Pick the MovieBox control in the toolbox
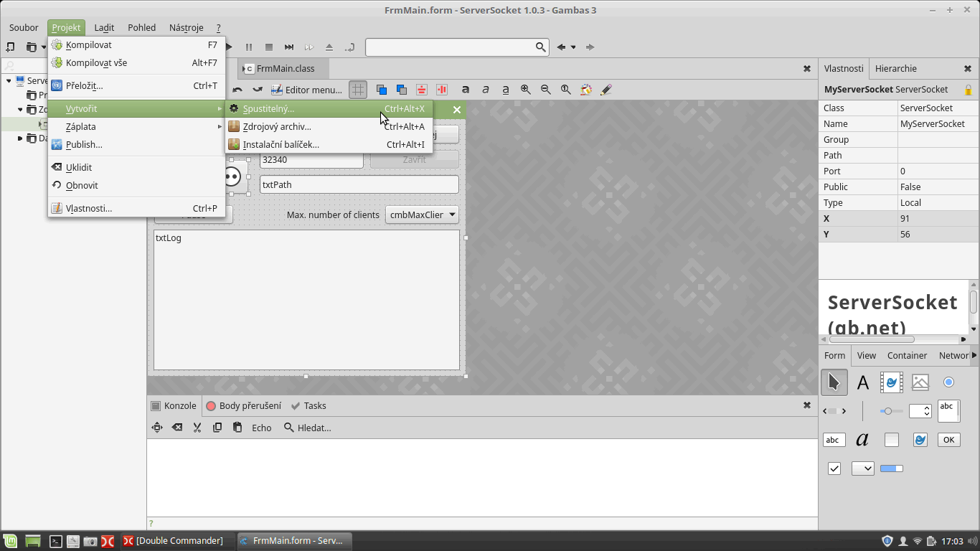The image size is (980, 551). 892,383
